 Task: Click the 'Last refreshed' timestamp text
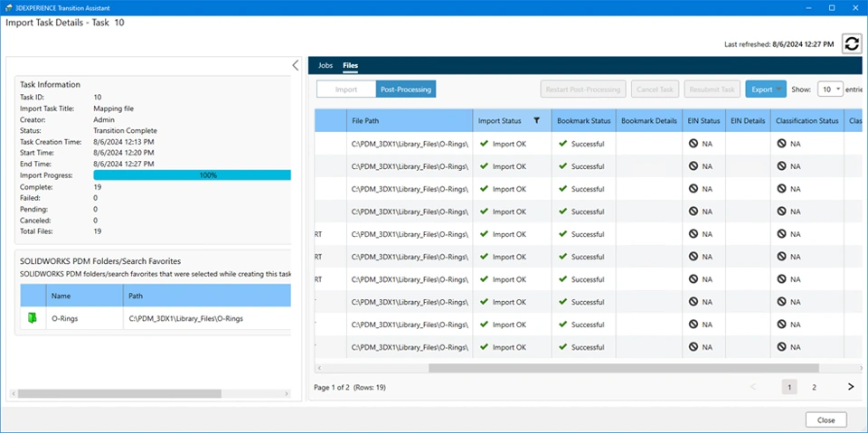(778, 44)
